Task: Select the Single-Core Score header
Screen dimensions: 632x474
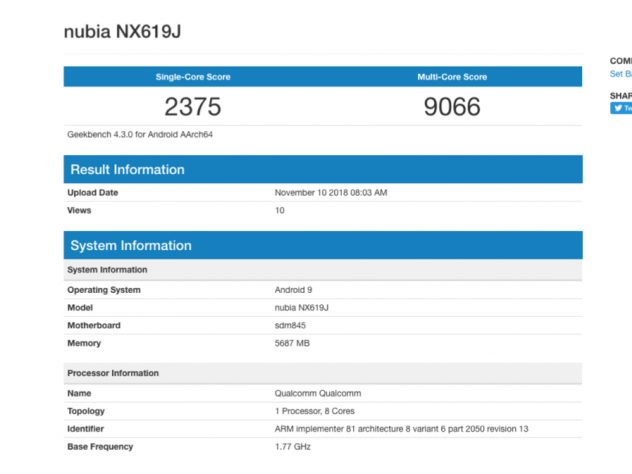Action: [192, 77]
